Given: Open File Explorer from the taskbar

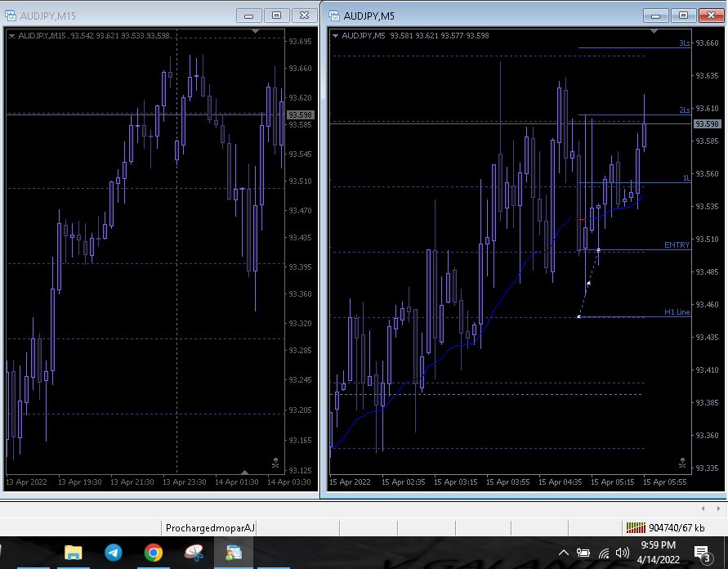Looking at the screenshot, I should pyautogui.click(x=74, y=553).
